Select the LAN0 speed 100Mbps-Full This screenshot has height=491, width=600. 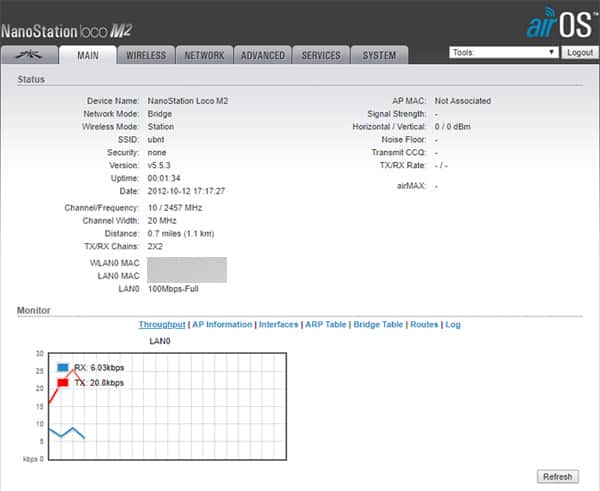click(173, 289)
